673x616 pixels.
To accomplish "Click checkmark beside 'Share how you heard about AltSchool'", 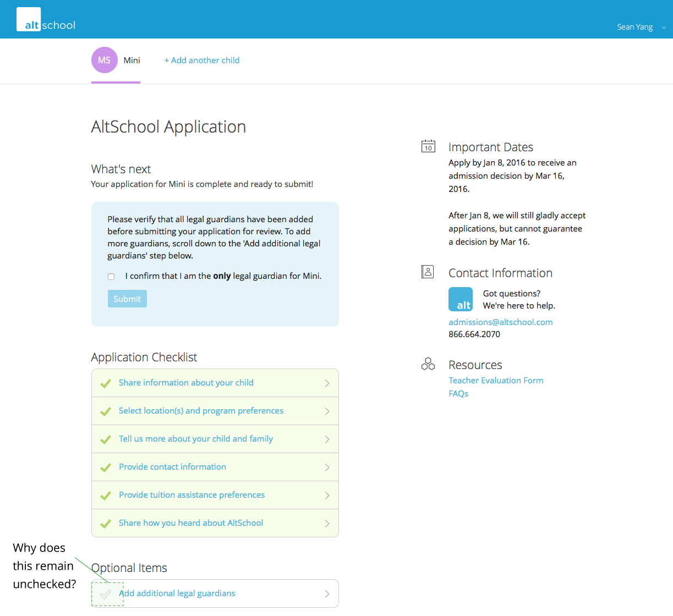I will pyautogui.click(x=106, y=524).
